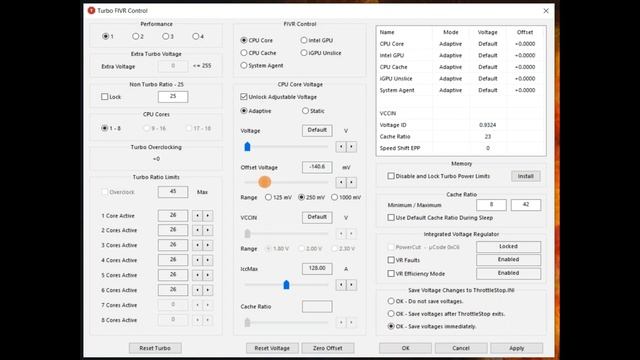Screen dimensions: 640x360
Task: Decrease IccMax with the left arrow
Action: coord(341,284)
